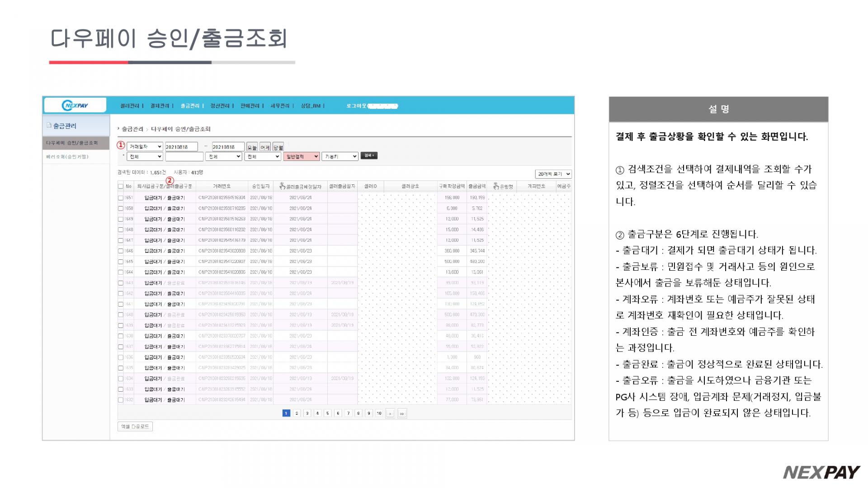Open the first 전체 dropdown on second filter row
Viewport: 868px width, 488px height.
point(145,156)
